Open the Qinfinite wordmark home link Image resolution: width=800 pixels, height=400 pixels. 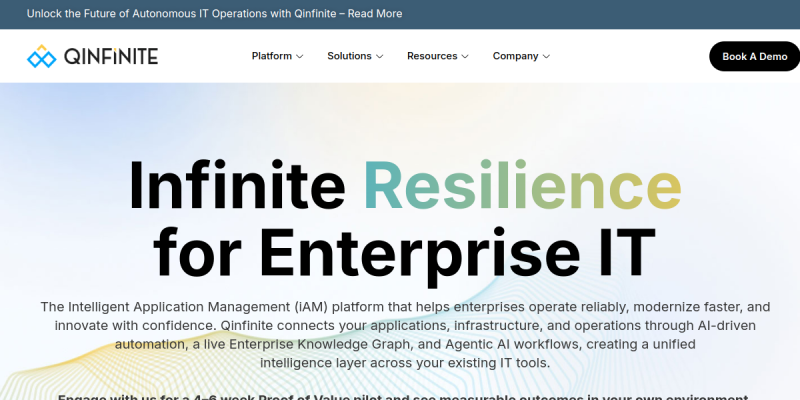(111, 56)
